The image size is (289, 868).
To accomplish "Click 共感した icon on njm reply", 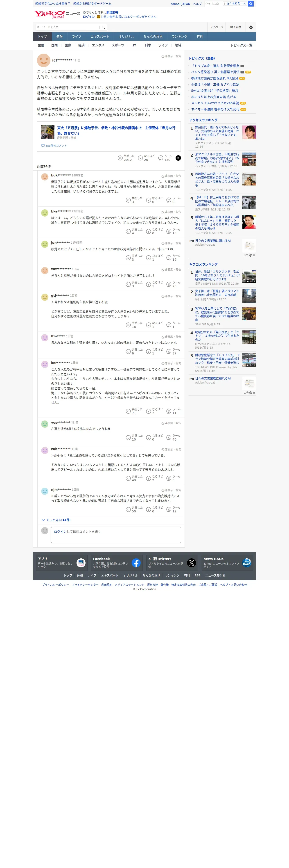I will tap(128, 509).
